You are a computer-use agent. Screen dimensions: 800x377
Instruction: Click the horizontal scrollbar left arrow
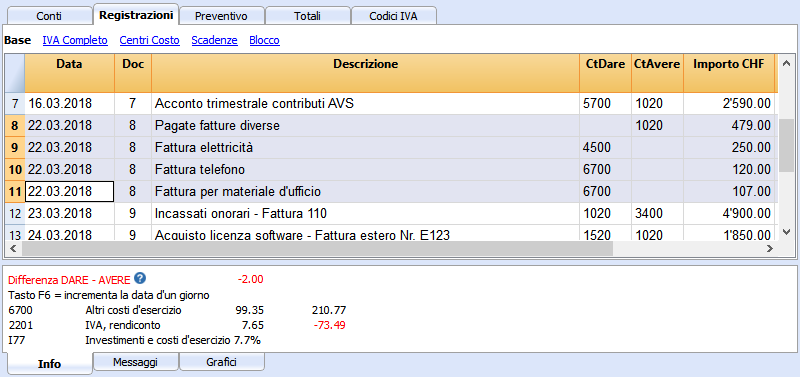click(13, 248)
